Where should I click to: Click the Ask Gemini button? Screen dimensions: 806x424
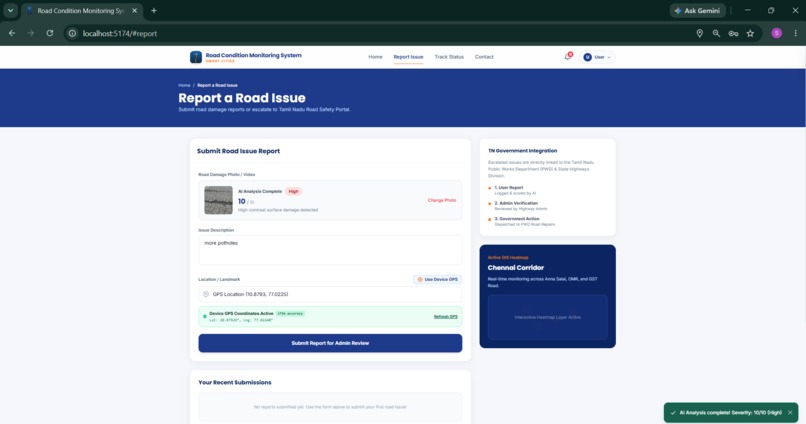tap(698, 11)
